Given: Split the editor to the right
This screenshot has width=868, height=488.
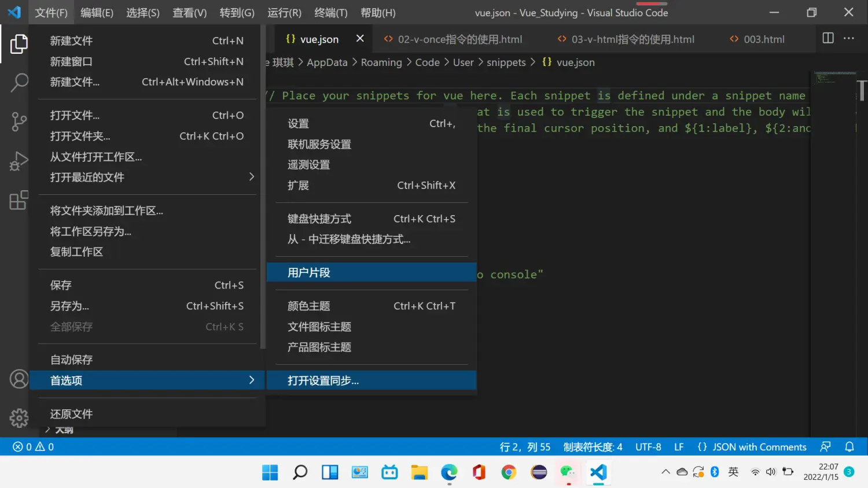Looking at the screenshot, I should click(x=828, y=38).
